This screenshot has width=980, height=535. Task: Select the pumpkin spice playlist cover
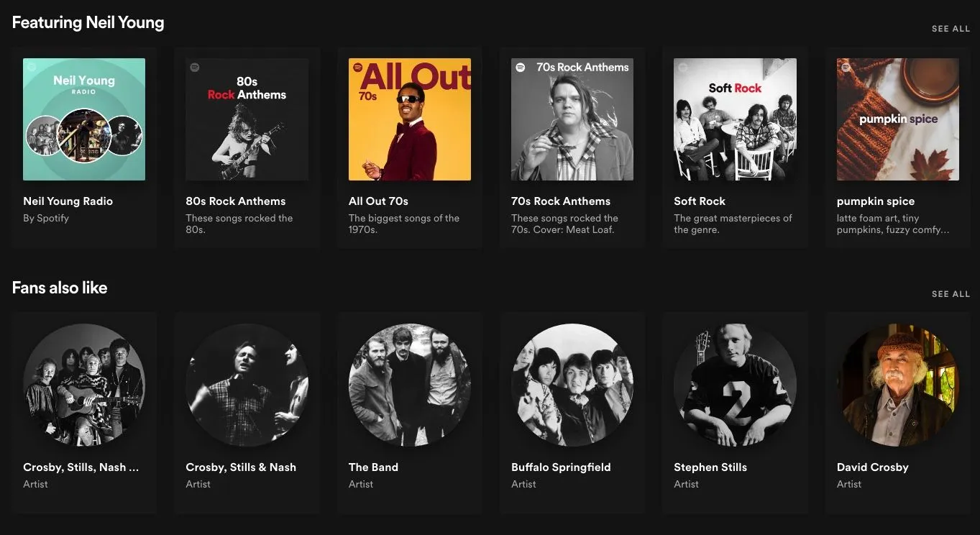click(898, 119)
